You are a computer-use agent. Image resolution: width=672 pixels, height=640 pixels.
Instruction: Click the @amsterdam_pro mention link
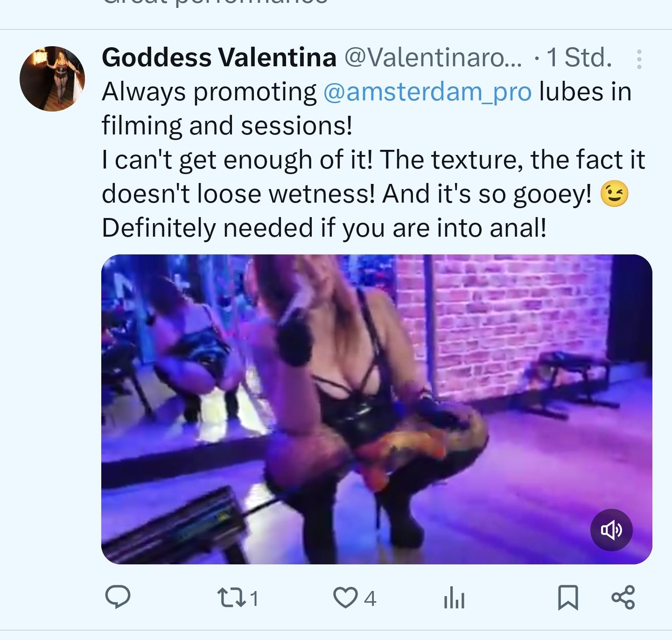427,91
